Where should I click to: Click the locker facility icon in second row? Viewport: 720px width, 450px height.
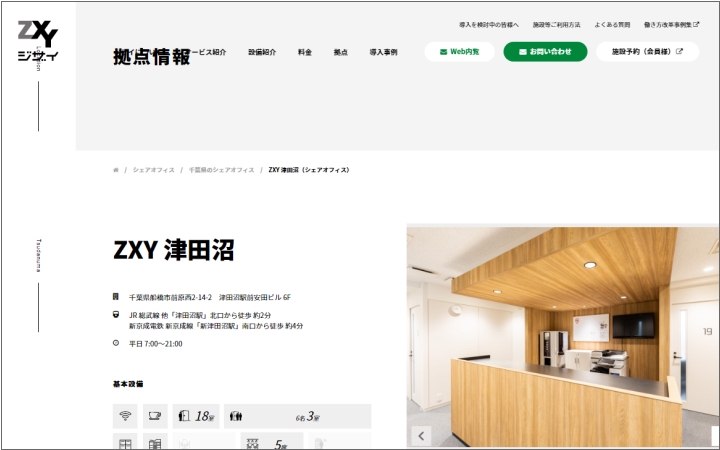point(125,442)
